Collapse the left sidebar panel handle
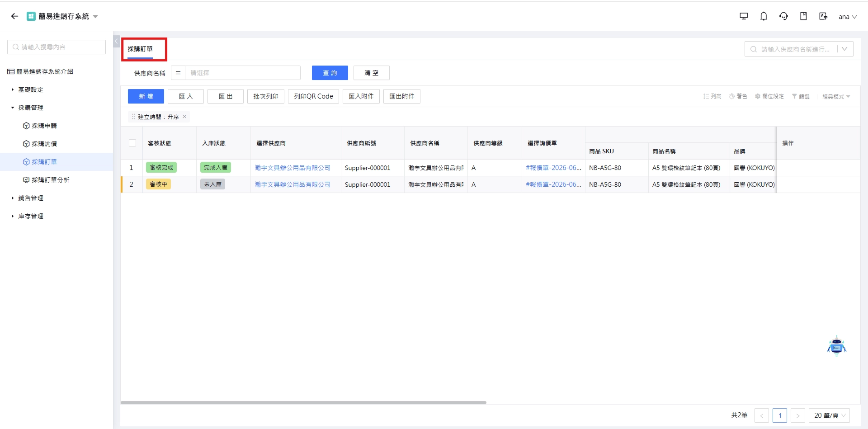 coord(117,41)
